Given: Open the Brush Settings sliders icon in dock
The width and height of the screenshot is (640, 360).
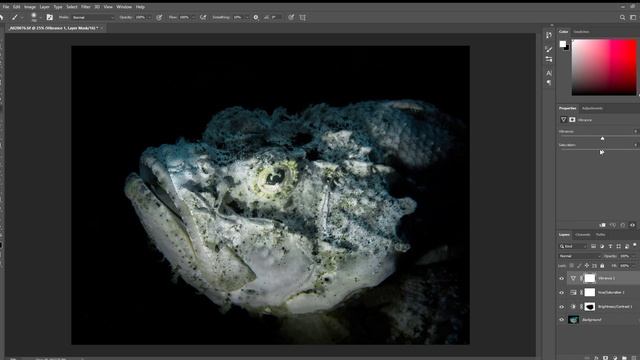Looking at the screenshot, I should point(549,60).
